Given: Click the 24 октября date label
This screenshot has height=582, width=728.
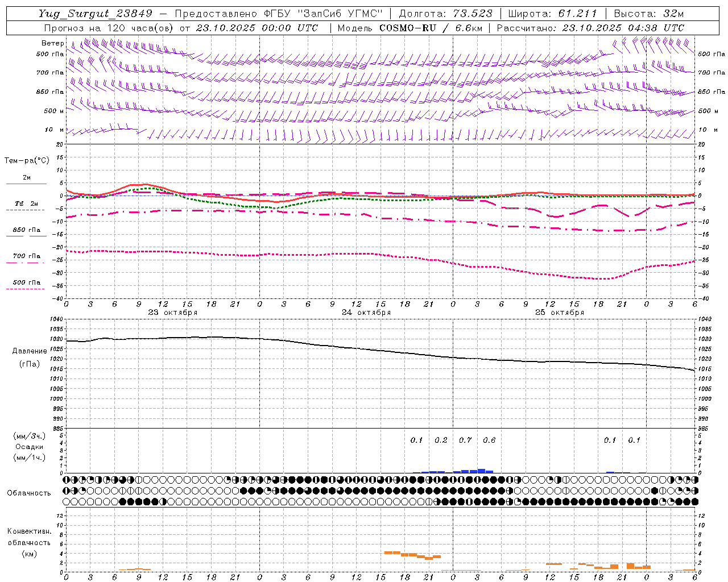Looking at the screenshot, I should point(366,313).
